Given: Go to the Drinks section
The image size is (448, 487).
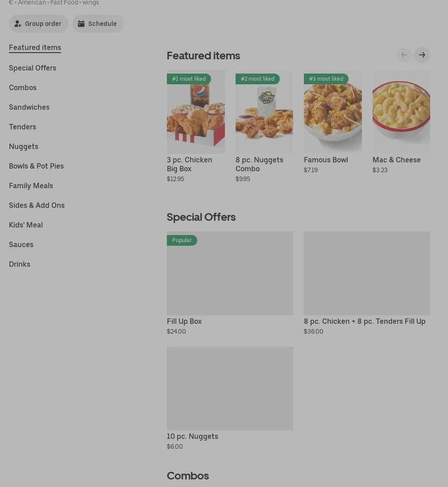Looking at the screenshot, I should click(20, 264).
